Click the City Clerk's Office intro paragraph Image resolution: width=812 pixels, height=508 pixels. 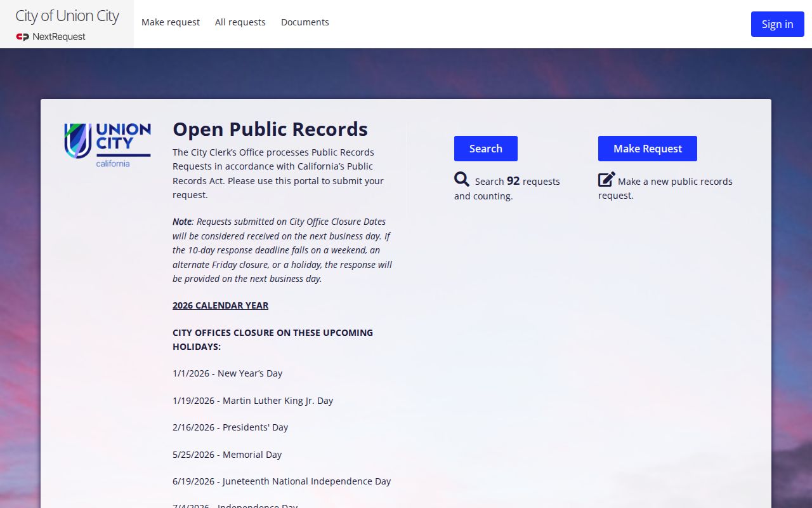pos(278,173)
